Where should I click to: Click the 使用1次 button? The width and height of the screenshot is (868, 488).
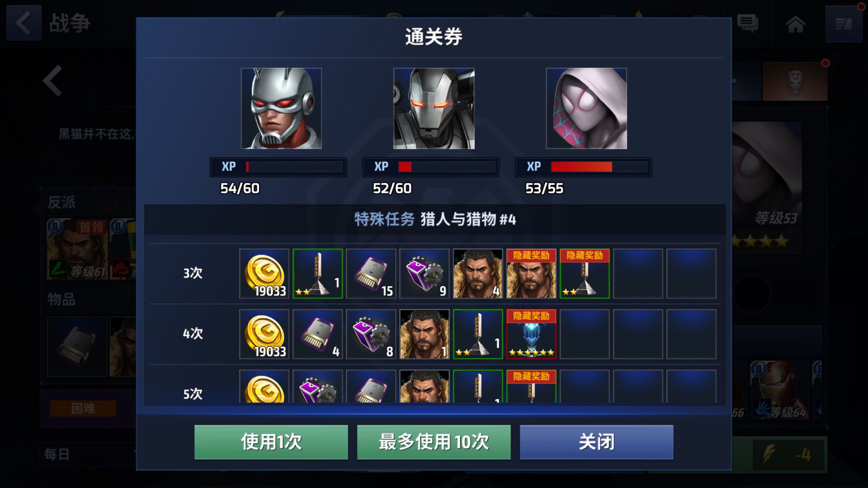[271, 442]
